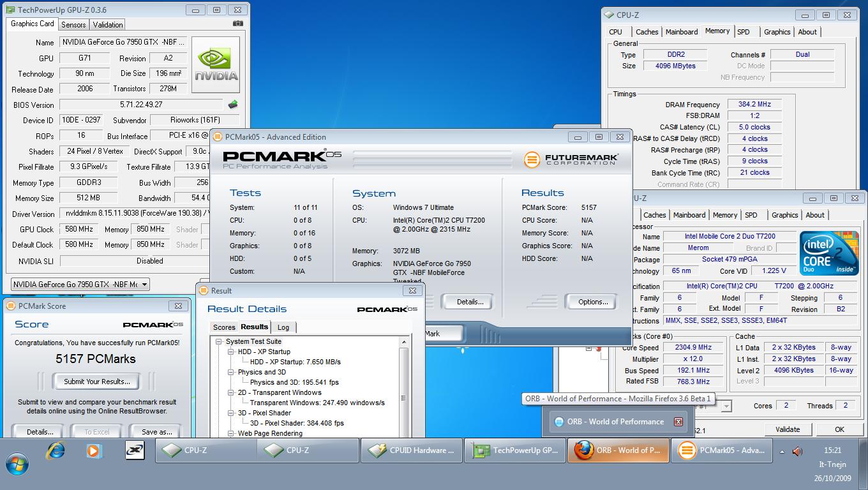
Task: Switch to CPUID Hardware Monitor taskbar button
Action: pos(412,450)
